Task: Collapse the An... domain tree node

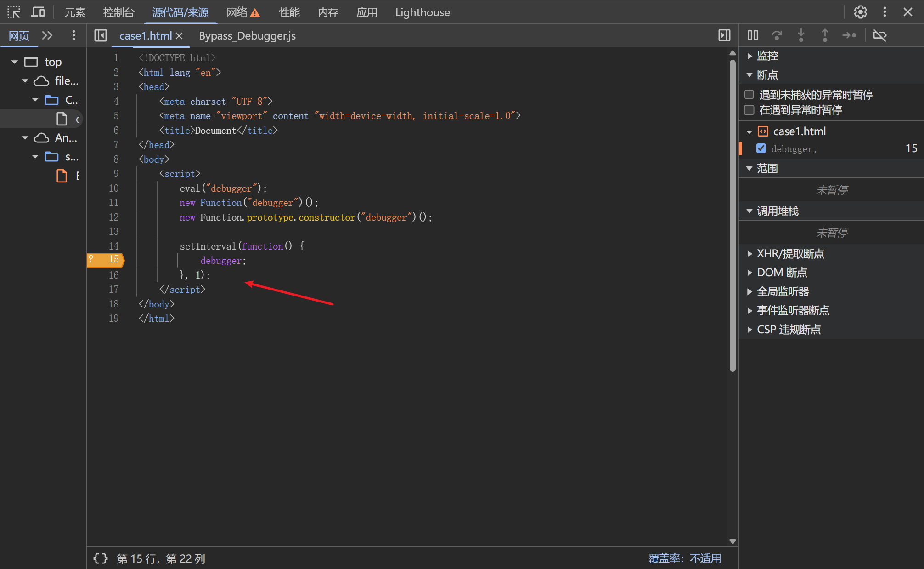Action: [25, 138]
